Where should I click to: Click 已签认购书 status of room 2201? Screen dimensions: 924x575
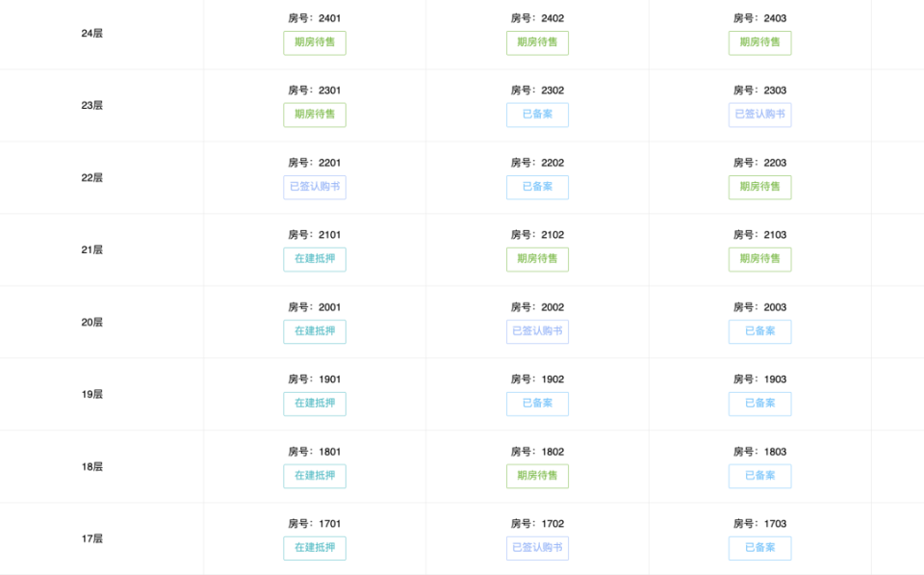[315, 188]
